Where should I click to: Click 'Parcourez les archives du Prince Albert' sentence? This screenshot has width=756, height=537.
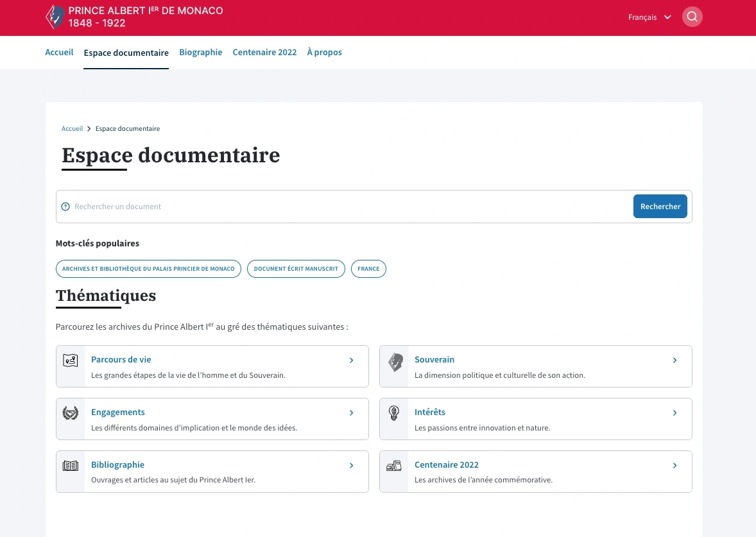click(202, 327)
